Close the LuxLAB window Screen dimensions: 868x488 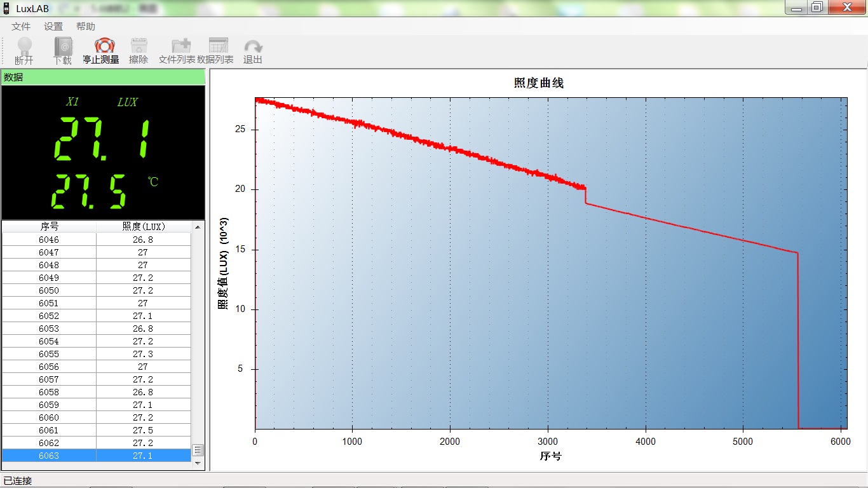coord(846,7)
